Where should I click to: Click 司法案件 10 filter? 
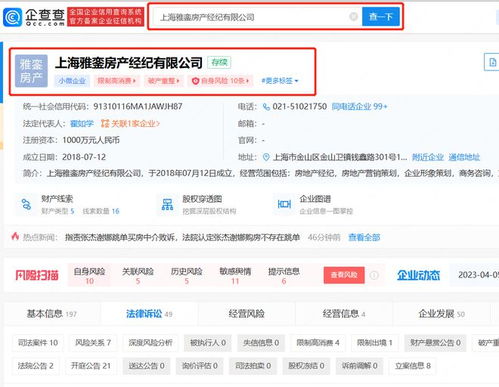pos(38,343)
